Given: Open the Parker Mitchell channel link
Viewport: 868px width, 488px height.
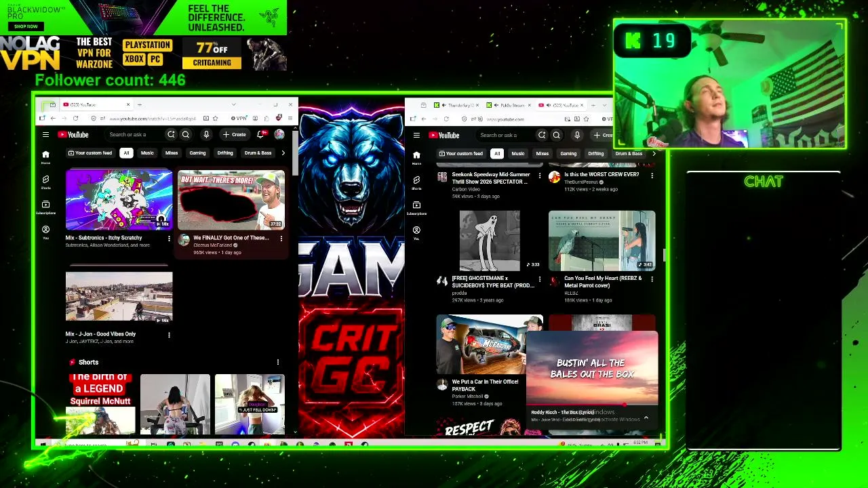Looking at the screenshot, I should click(x=467, y=396).
